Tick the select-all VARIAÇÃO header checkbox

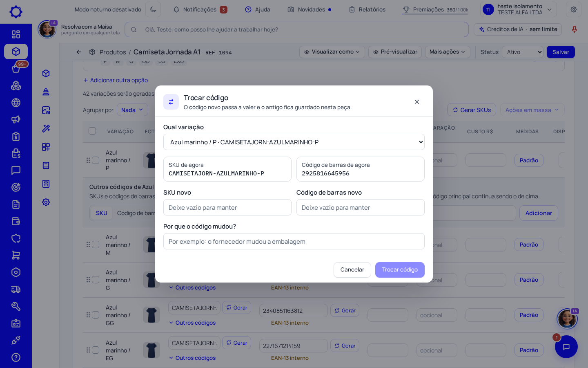pyautogui.click(x=92, y=131)
